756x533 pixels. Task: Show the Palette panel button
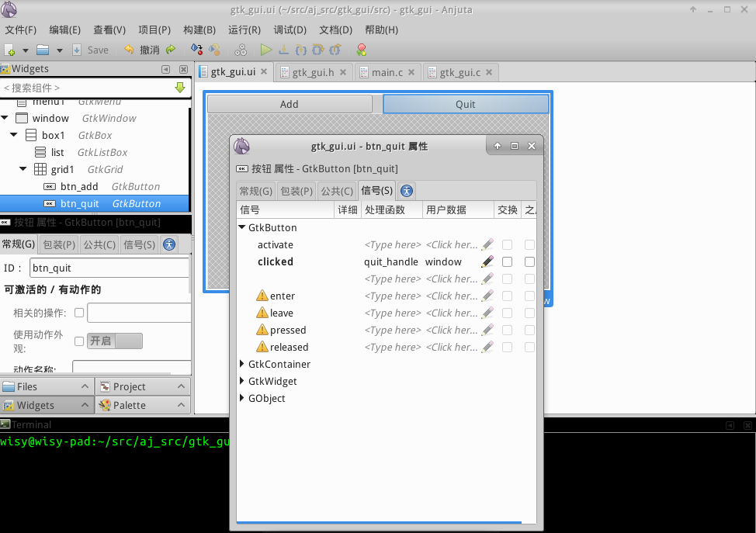click(143, 405)
